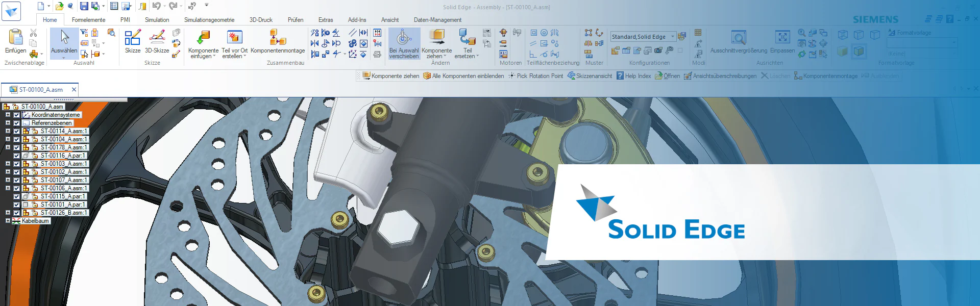The height and width of the screenshot is (306, 980).
Task: Open the 3D-Skizze tool
Action: pos(157,38)
